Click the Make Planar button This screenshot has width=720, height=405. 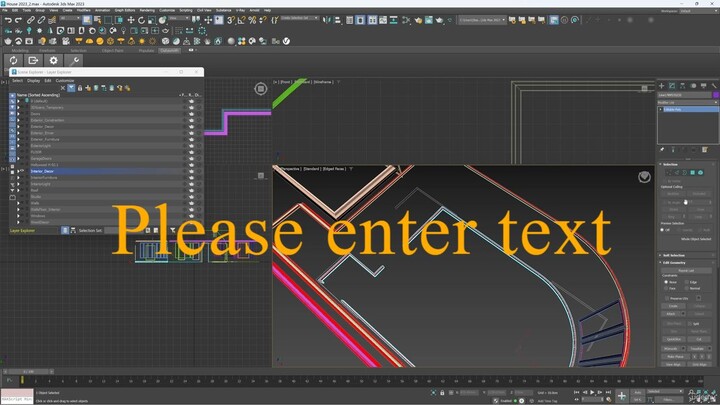click(675, 356)
